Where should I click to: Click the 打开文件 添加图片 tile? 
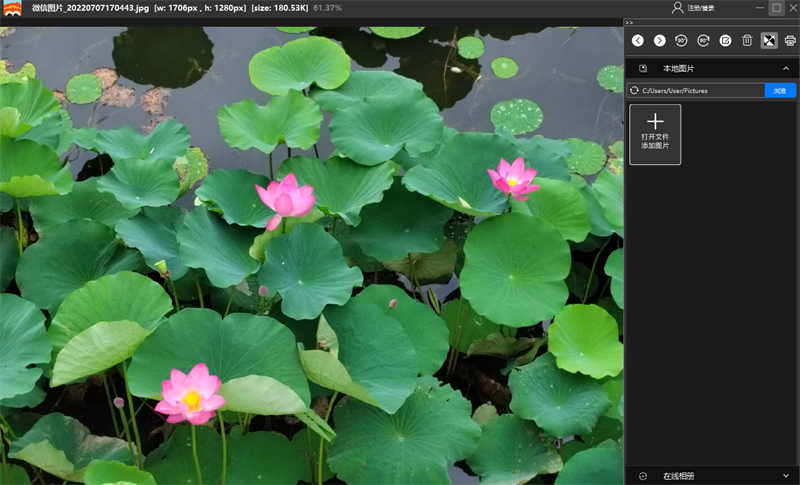[x=655, y=134]
